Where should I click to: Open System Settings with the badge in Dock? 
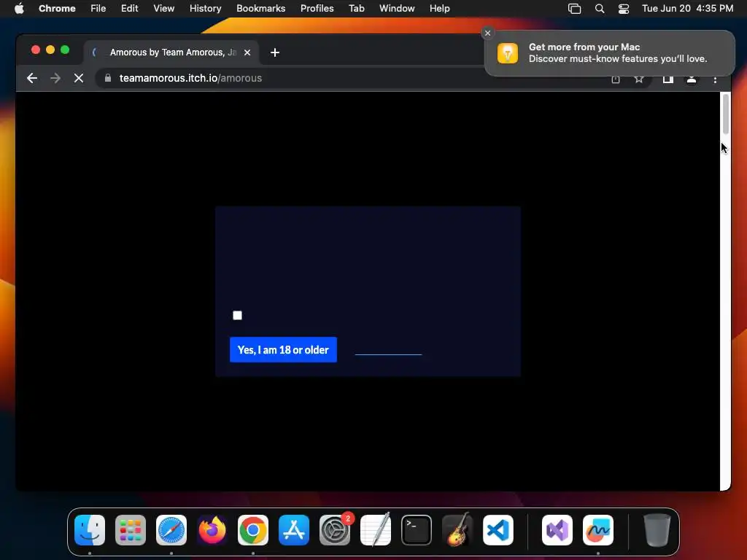click(335, 530)
